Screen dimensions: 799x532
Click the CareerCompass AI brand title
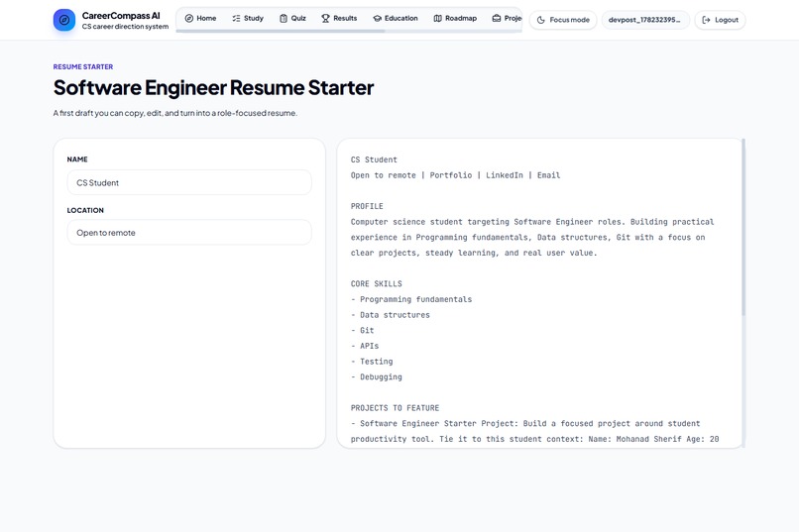pos(121,16)
